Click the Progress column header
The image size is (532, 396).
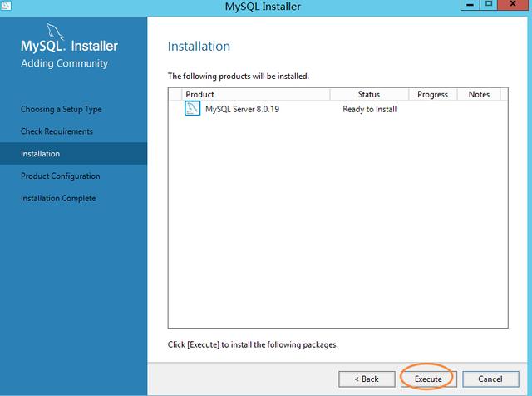tap(432, 94)
